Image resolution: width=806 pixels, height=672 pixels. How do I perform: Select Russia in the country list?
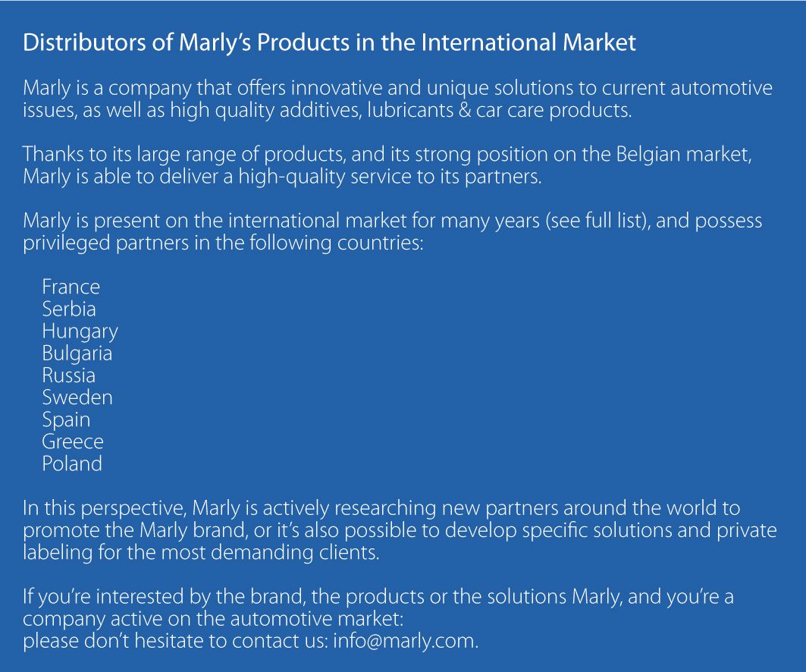pyautogui.click(x=69, y=375)
